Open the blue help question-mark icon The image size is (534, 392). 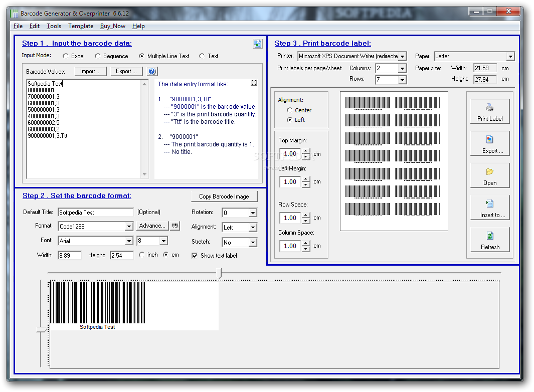click(x=152, y=71)
